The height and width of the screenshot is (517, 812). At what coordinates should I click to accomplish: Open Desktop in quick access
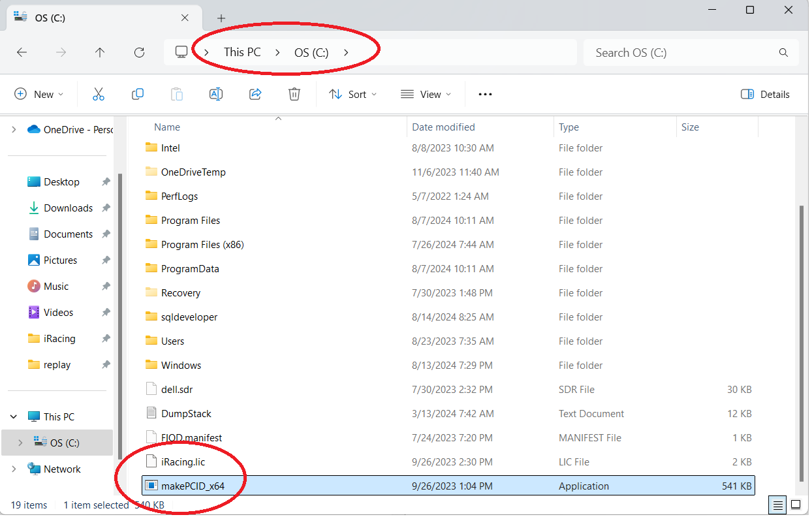coord(61,181)
